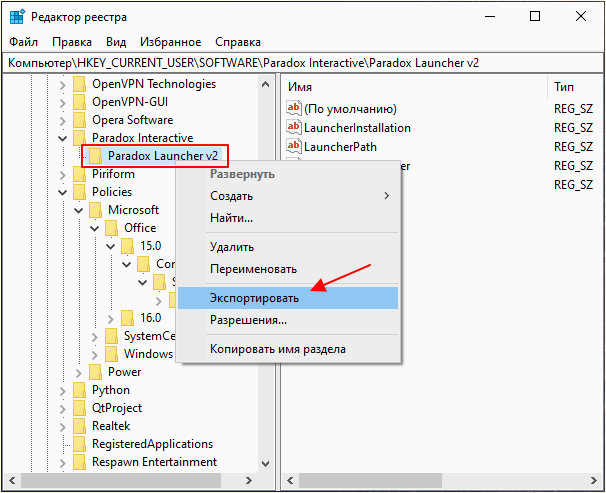
Task: Select the RegisteredApplications key
Action: (152, 444)
